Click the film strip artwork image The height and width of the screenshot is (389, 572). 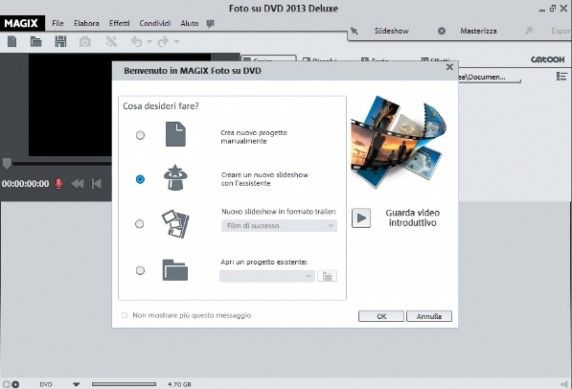[399, 142]
